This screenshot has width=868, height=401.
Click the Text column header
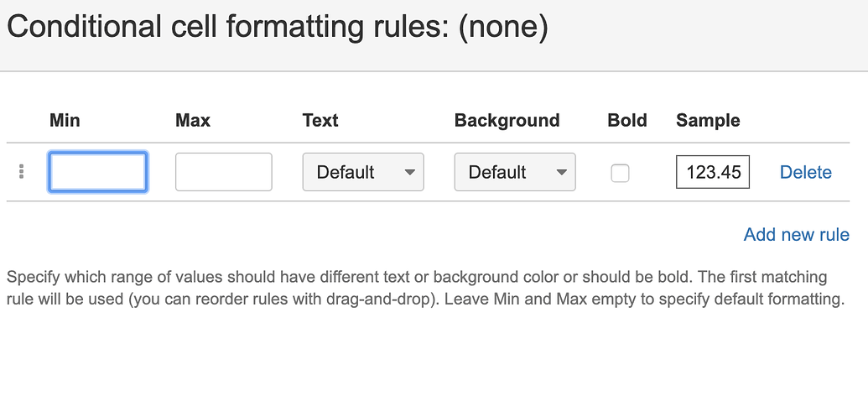coord(320,120)
